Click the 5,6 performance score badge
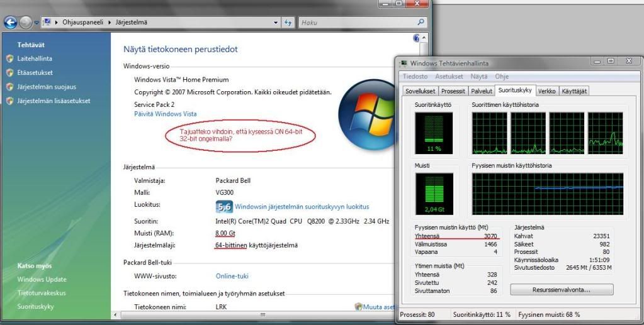Viewport: 644px width, 325px height. pos(224,207)
